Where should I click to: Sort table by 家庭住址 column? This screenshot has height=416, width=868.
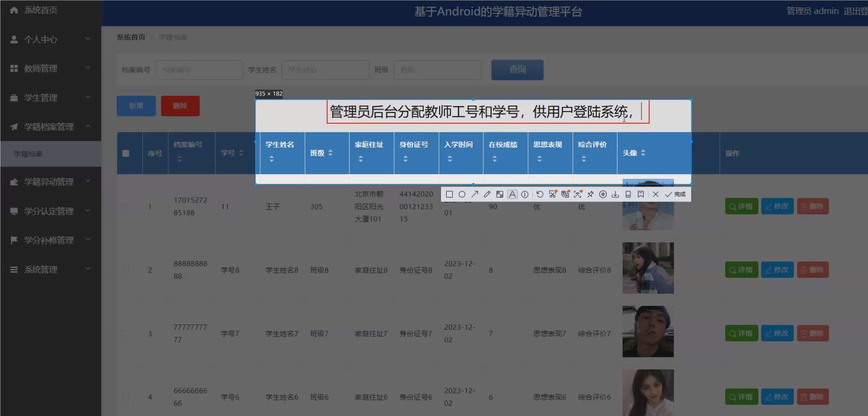360,159
